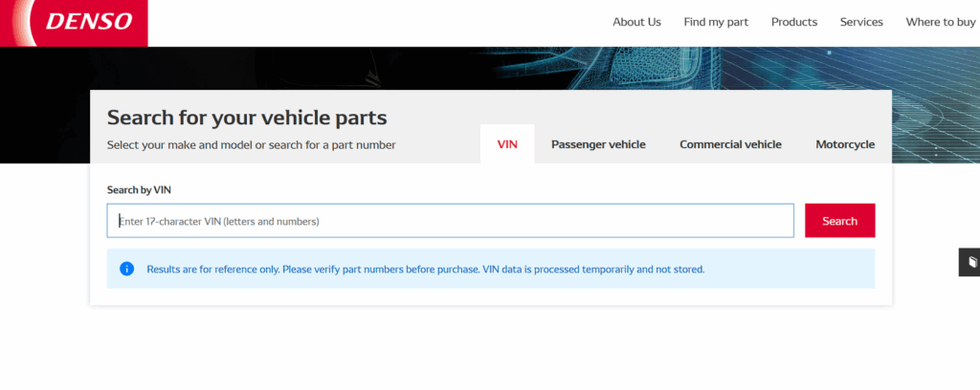
Task: Select the VIN tab
Action: click(x=507, y=144)
